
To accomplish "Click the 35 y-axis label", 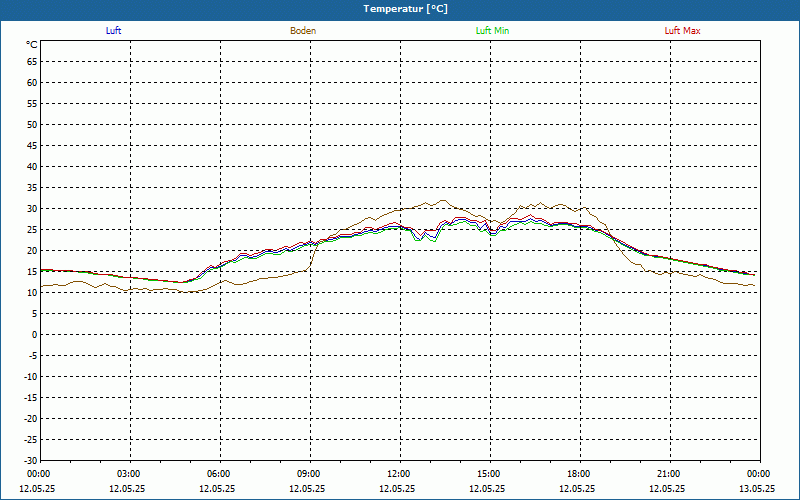I will pos(32,188).
